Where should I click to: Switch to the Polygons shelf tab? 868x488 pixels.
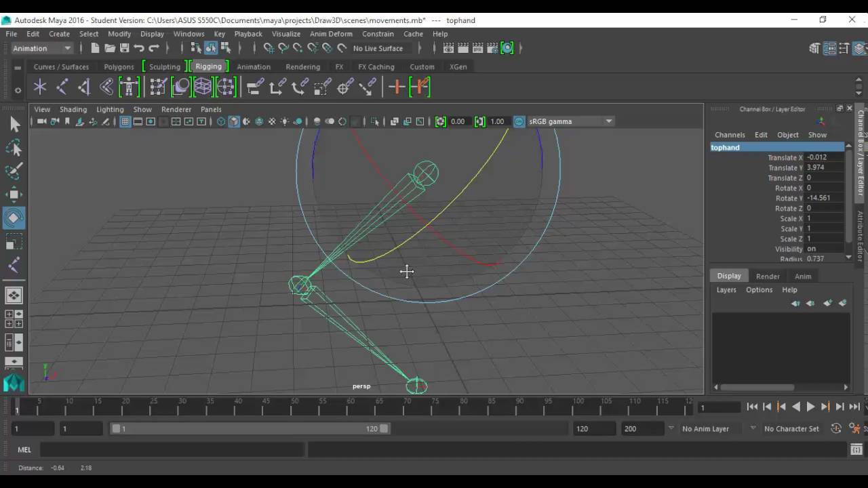[x=119, y=67]
